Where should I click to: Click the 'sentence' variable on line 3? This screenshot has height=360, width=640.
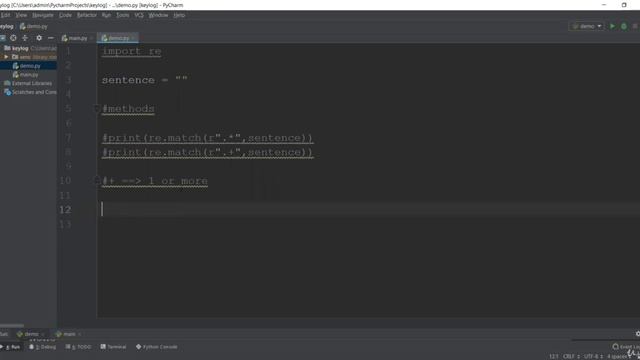point(128,80)
